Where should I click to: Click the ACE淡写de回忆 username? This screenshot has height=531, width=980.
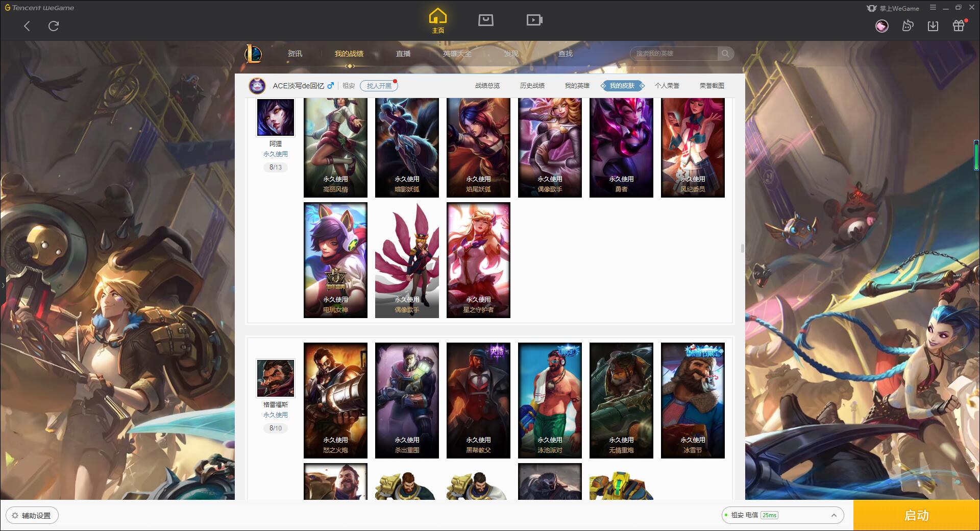point(298,86)
